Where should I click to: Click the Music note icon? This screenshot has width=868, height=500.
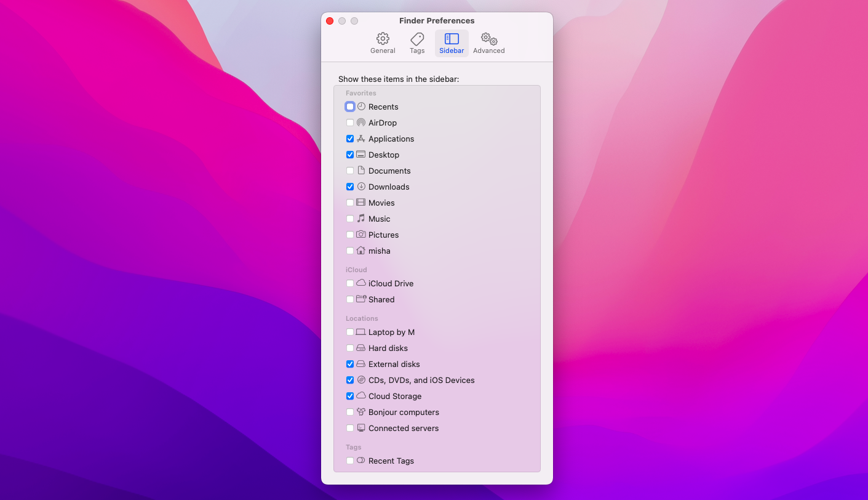tap(360, 219)
